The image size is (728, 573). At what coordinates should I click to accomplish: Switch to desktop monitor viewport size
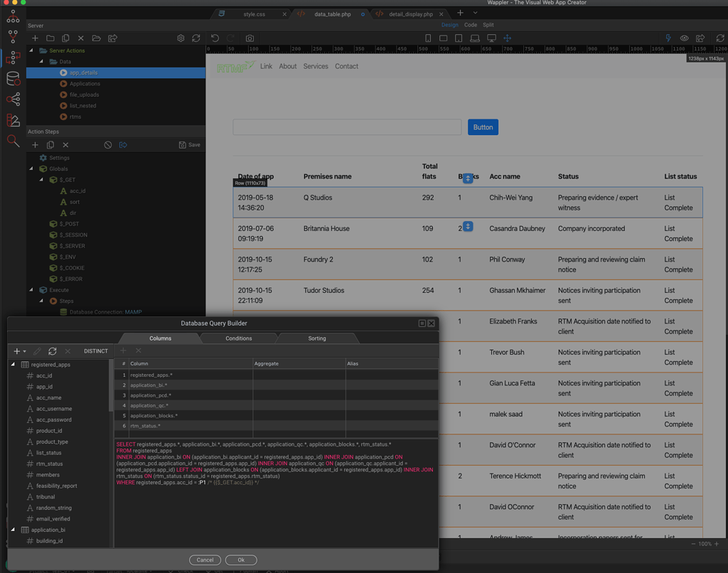point(491,38)
